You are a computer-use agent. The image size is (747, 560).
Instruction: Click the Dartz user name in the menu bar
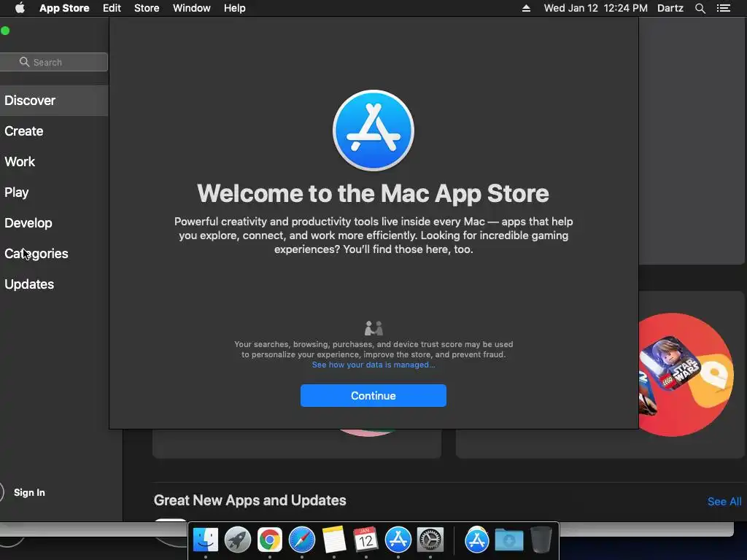[670, 8]
